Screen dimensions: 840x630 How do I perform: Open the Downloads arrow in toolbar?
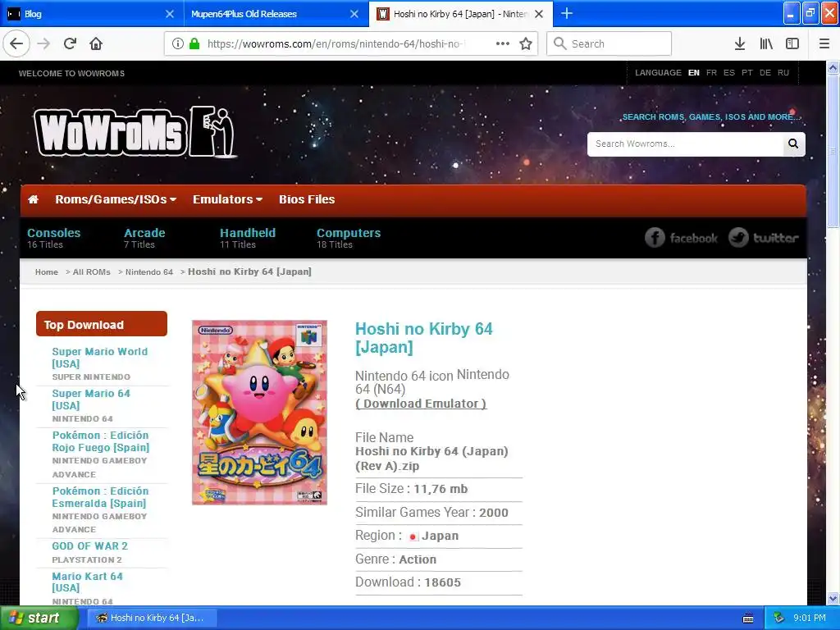(x=740, y=44)
